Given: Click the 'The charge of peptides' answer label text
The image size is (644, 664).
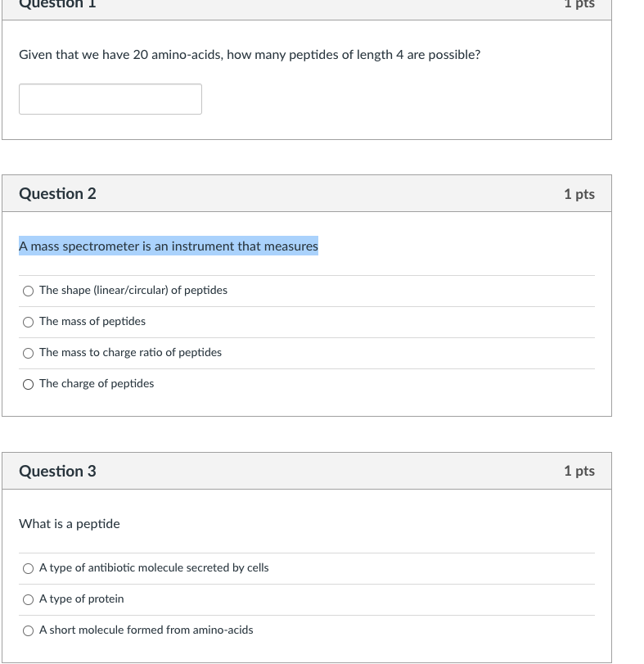Looking at the screenshot, I should click(97, 384).
